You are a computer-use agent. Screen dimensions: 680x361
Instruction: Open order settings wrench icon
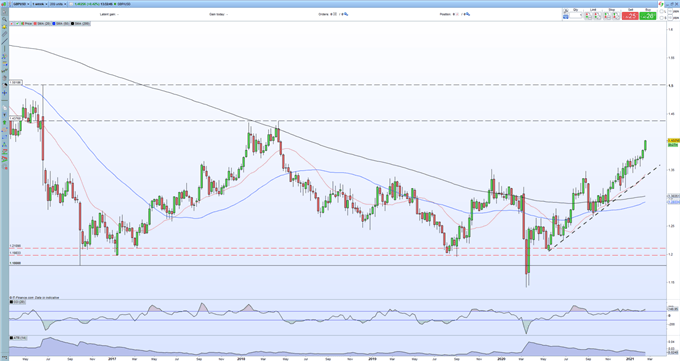[x=566, y=11]
